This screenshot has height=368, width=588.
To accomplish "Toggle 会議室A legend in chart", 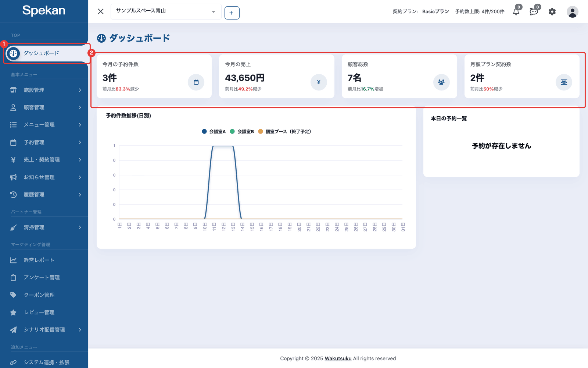I will pyautogui.click(x=214, y=131).
